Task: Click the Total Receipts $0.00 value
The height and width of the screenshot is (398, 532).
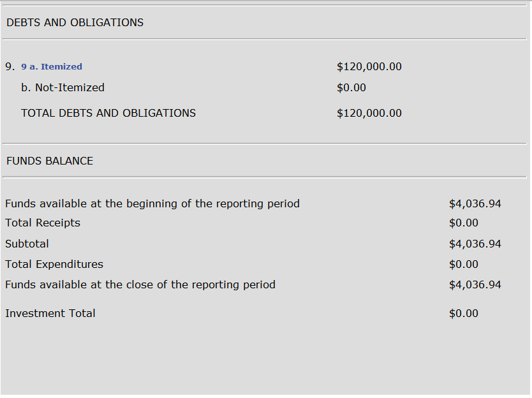Action: point(464,223)
